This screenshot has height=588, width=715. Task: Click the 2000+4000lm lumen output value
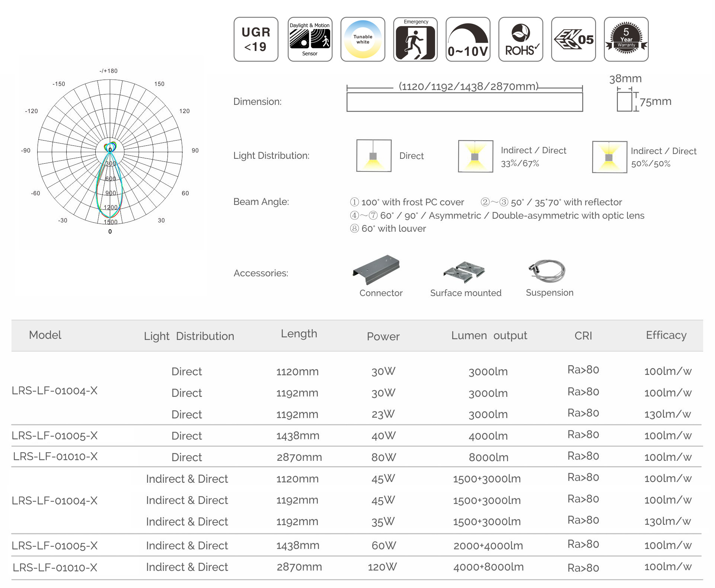pyautogui.click(x=488, y=546)
